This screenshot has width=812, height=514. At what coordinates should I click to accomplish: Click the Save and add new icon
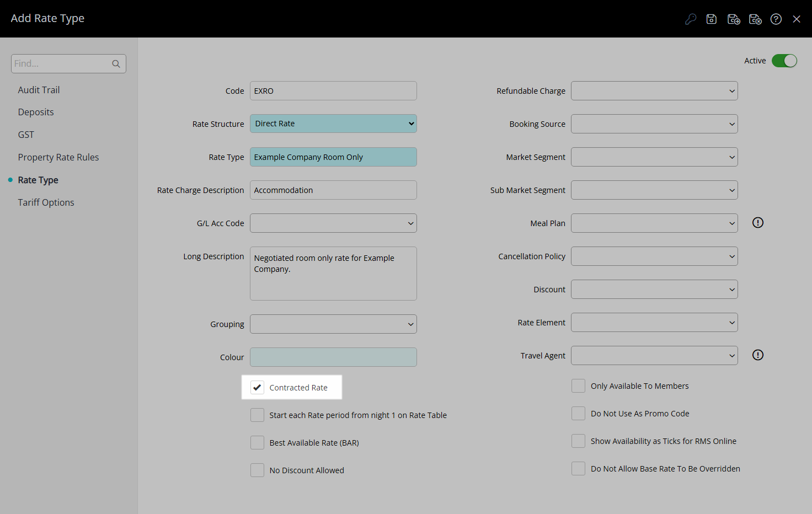point(734,19)
